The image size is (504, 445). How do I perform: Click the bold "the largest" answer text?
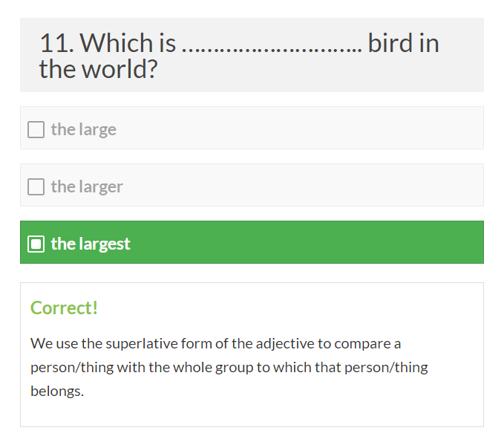coord(91,244)
